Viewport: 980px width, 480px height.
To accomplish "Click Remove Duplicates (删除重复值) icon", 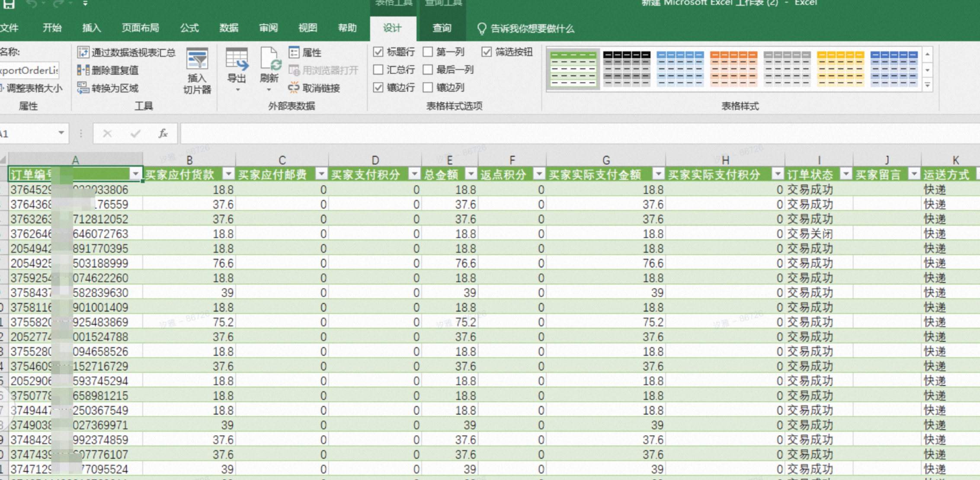I will pyautogui.click(x=83, y=70).
